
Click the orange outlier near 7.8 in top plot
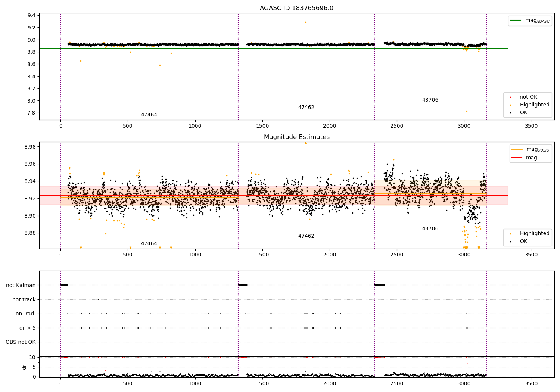[467, 111]
